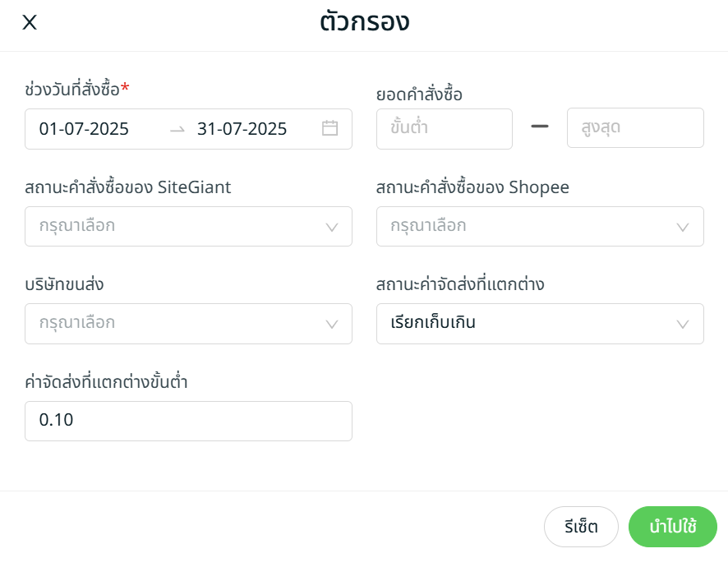The width and height of the screenshot is (728, 567).
Task: Select the end date 31-07-2025
Action: point(242,129)
